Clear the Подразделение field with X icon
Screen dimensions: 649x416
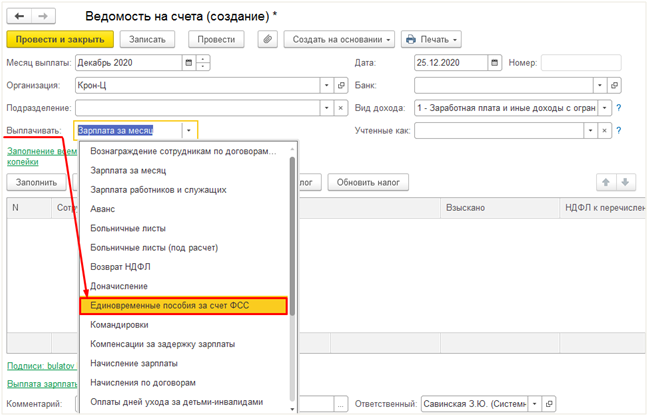341,108
